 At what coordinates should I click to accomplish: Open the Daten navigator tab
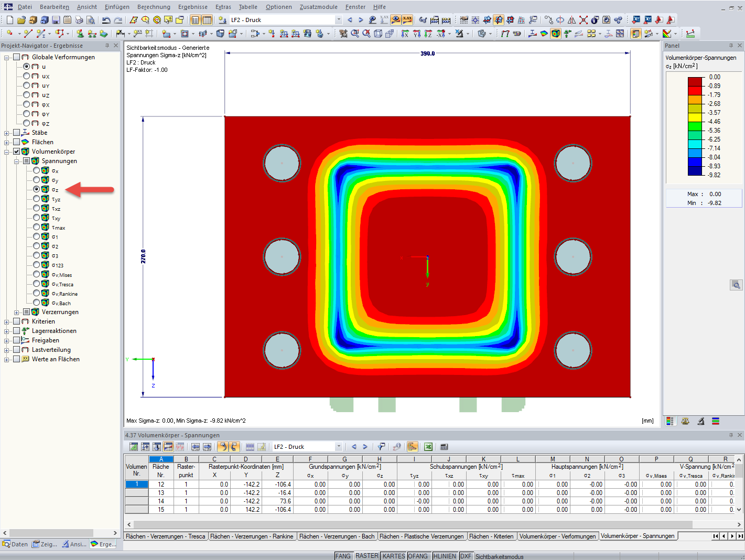(x=15, y=544)
